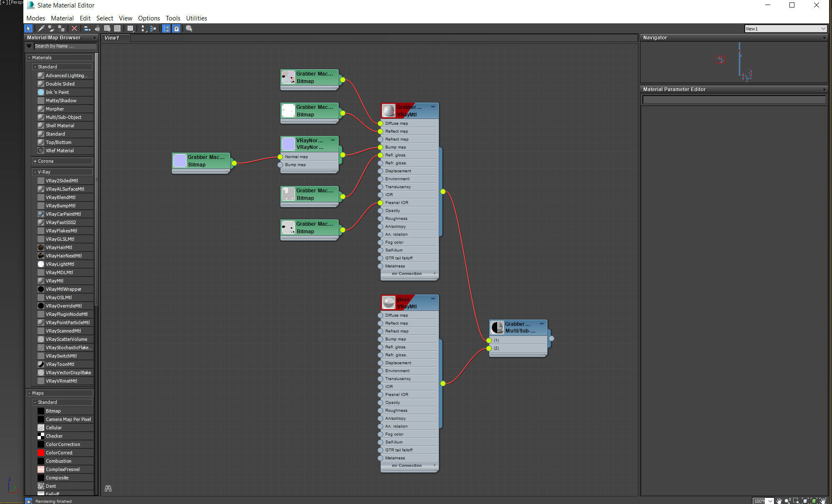The width and height of the screenshot is (832, 504).
Task: Toggle Material/Map Navigator button
Action: tap(166, 28)
